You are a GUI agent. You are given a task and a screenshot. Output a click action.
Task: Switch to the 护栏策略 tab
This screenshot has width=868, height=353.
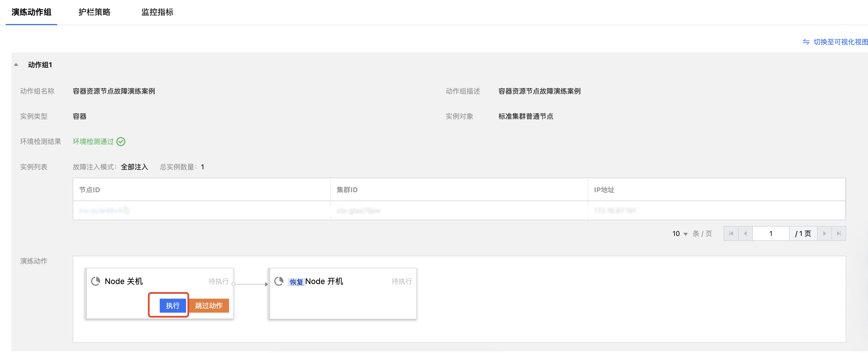tap(94, 12)
